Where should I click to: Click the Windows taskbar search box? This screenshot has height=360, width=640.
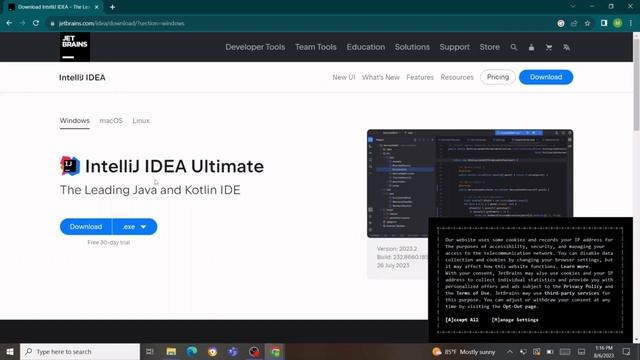[x=80, y=351]
